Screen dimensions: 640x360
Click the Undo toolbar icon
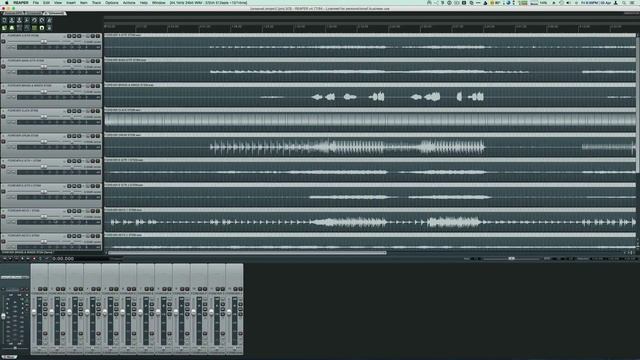pos(34,20)
